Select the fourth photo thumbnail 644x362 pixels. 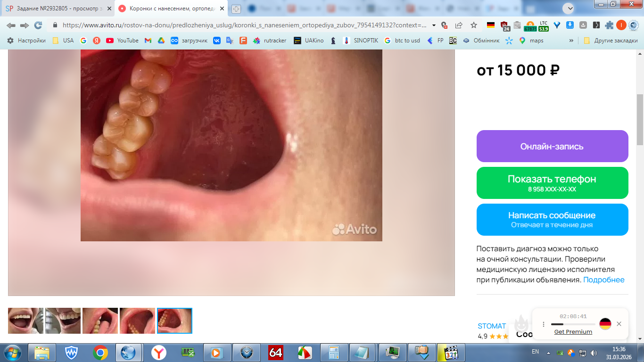tap(137, 321)
